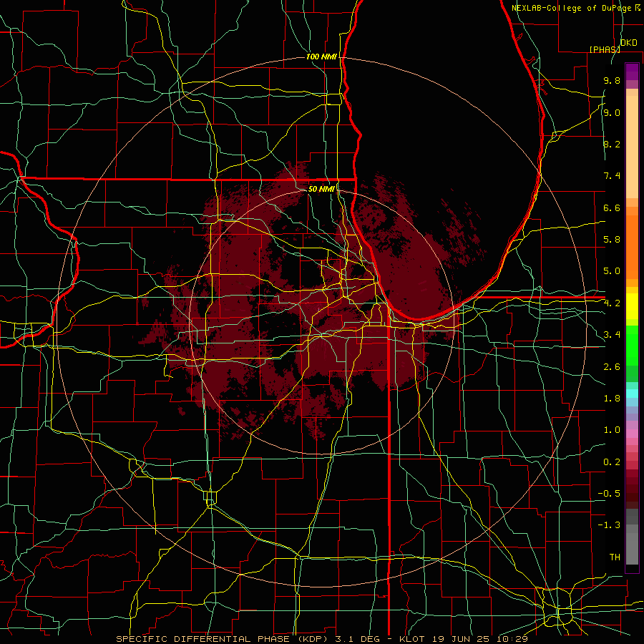Click the Specific Differential Phase (KDP) caption
The image size is (644, 644).
[x=221, y=639]
